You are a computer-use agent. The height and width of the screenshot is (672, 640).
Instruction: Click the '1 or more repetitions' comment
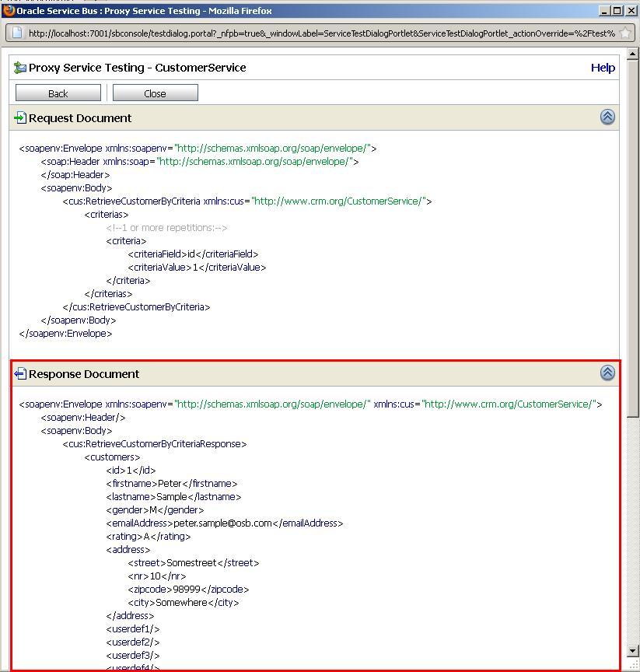pyautogui.click(x=166, y=228)
